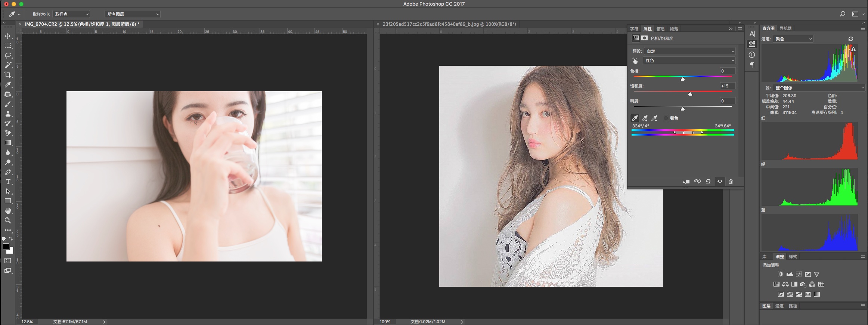868x325 pixels.
Task: Add a Gradient Map adjustment
Action: [817, 294]
